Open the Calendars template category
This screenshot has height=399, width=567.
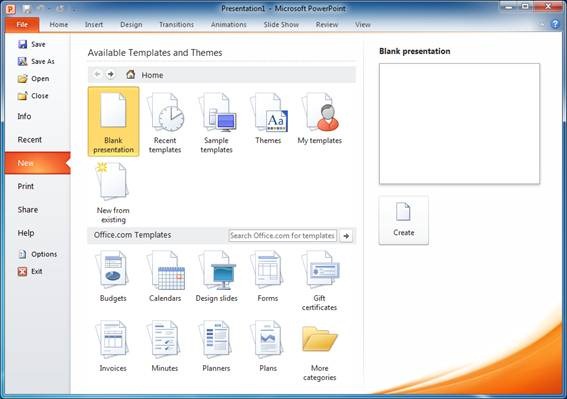[165, 276]
